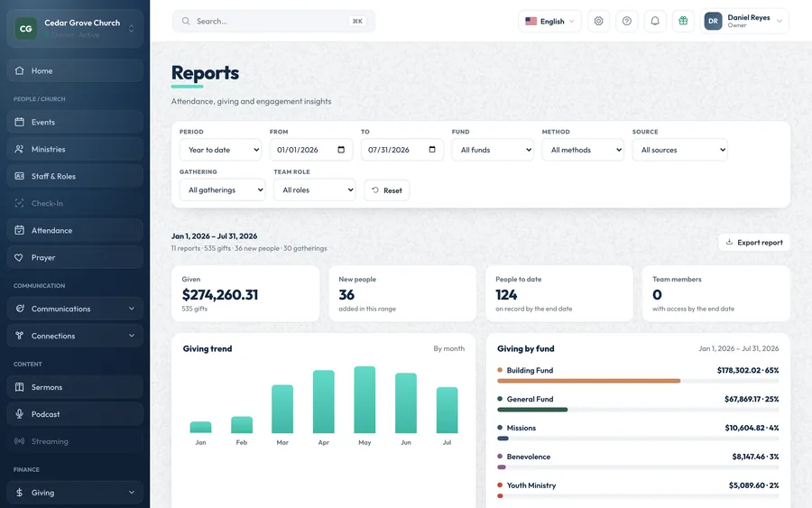Click the Ministries people icon
The width and height of the screenshot is (812, 508).
pos(19,149)
